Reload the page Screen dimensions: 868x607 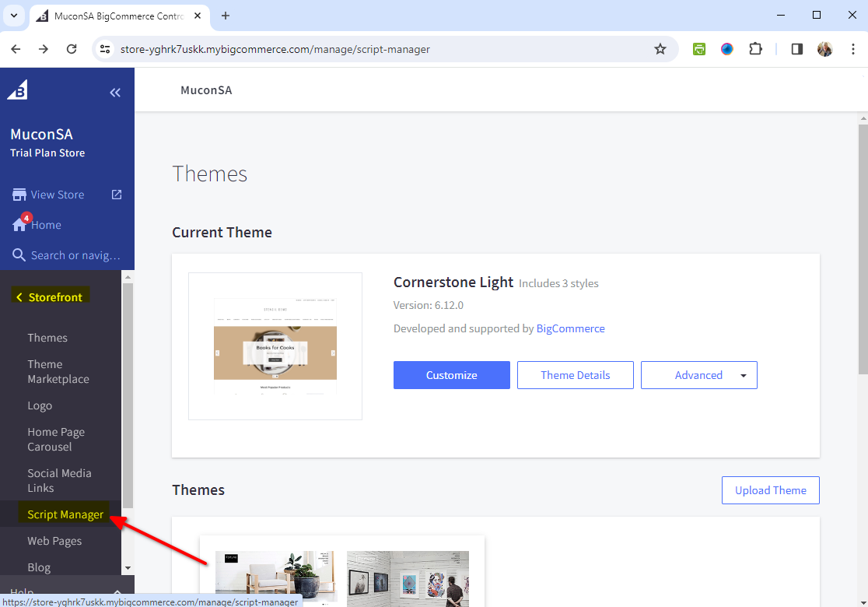pos(72,49)
